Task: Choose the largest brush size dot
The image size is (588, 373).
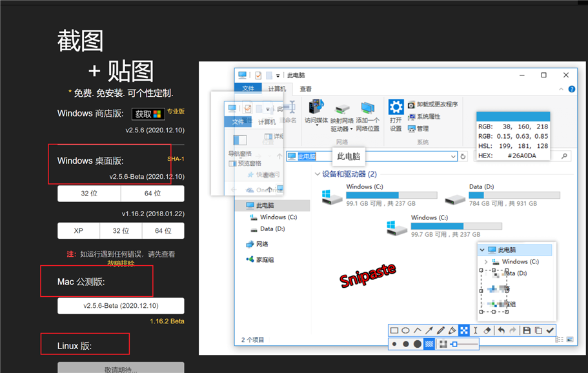Action: pos(418,344)
